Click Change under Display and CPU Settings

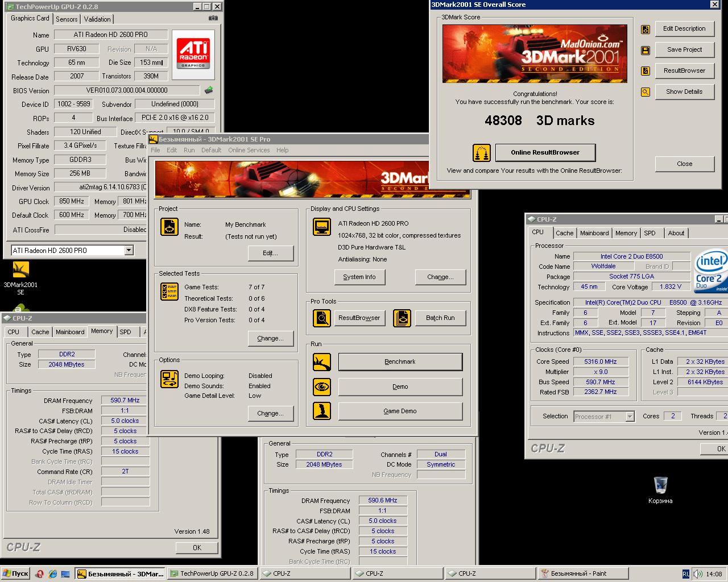click(x=441, y=277)
